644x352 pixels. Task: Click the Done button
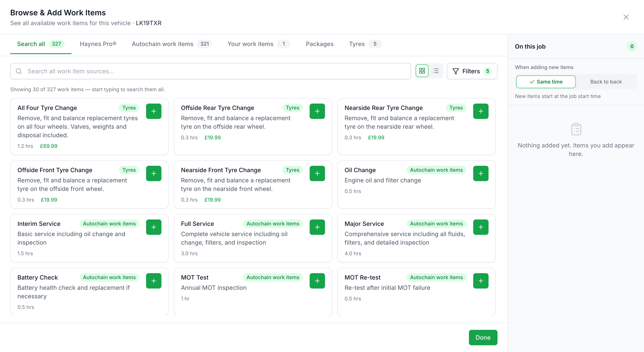point(483,338)
